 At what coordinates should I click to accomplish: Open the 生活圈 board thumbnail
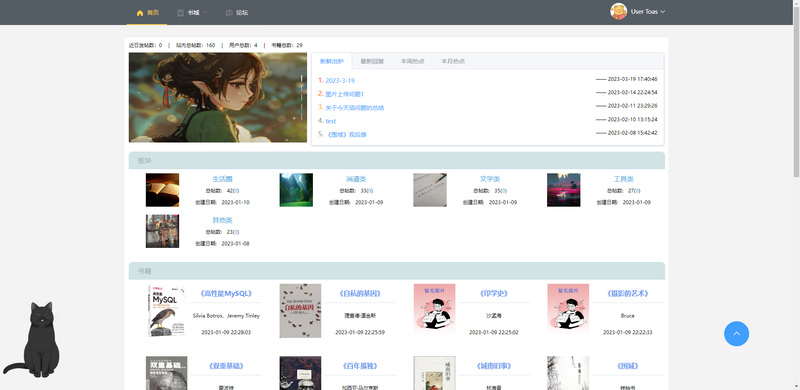tap(162, 190)
